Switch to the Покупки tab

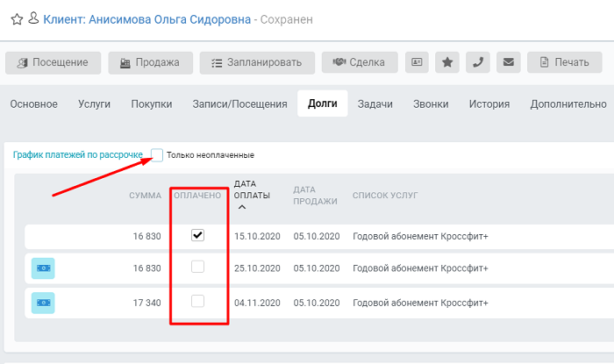(152, 104)
